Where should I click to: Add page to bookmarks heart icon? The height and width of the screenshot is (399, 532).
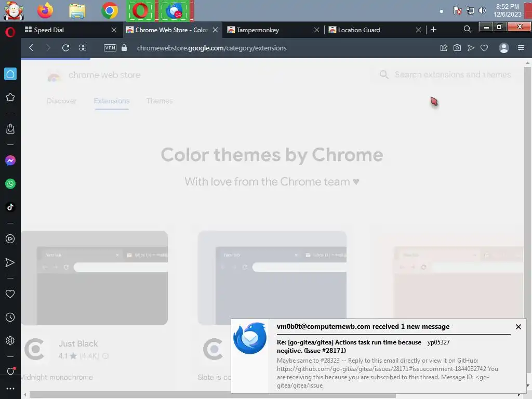[484, 48]
